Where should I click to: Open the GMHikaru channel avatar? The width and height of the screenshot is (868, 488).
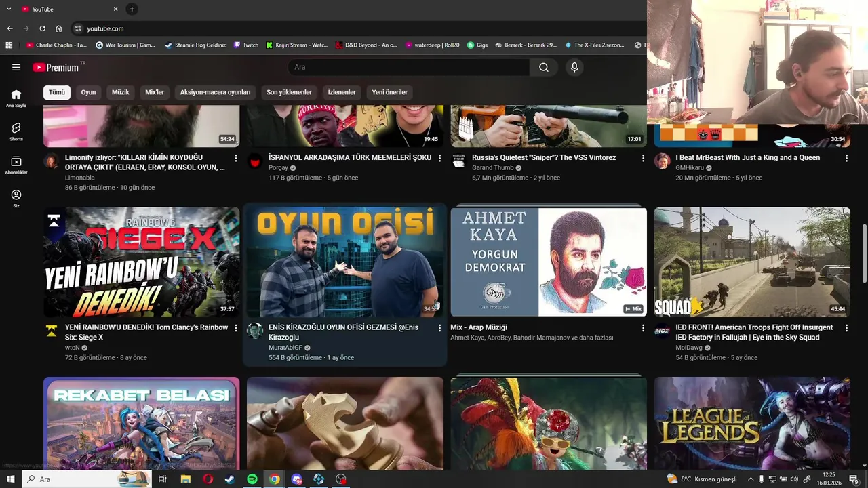[x=662, y=161]
